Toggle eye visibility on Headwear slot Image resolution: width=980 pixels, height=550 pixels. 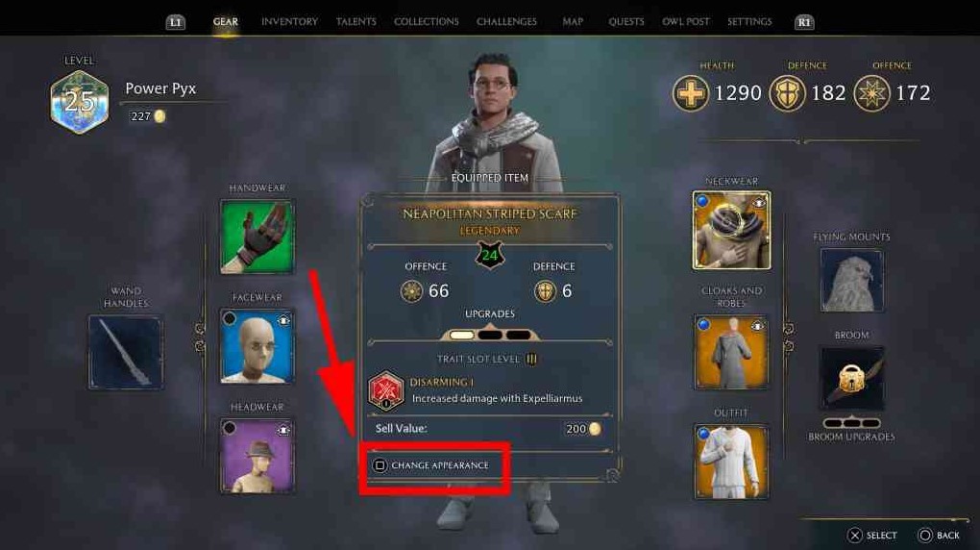(283, 430)
